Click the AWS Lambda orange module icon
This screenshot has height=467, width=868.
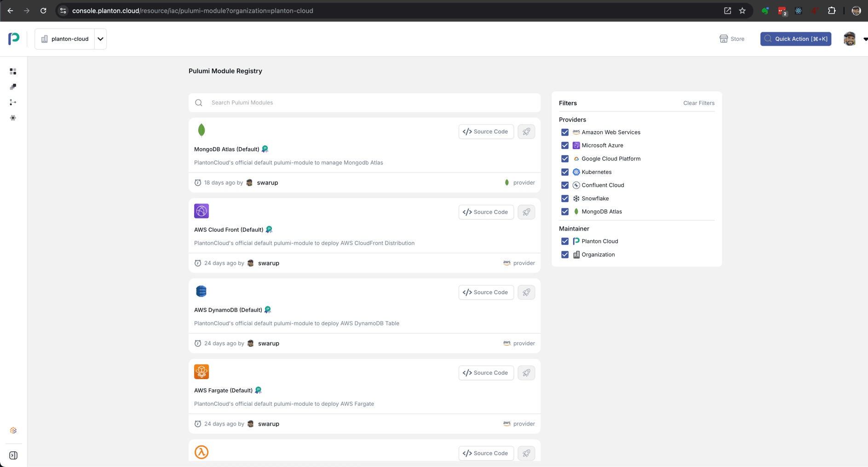(x=201, y=452)
